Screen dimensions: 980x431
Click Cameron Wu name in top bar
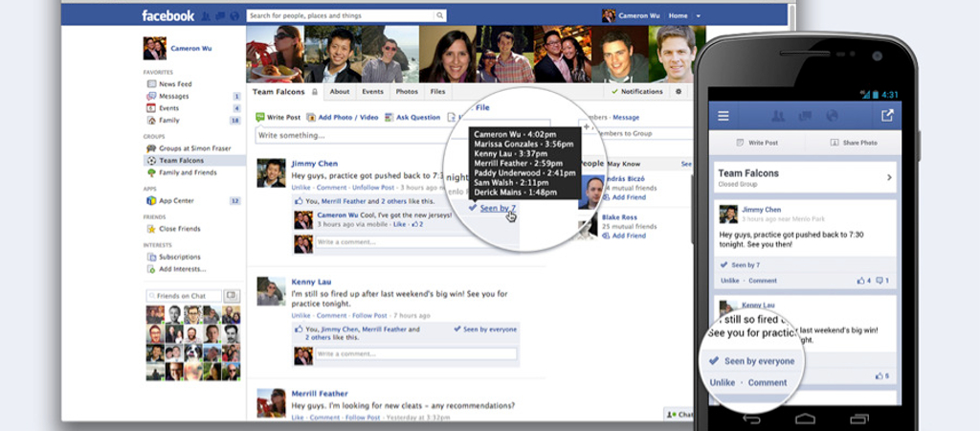[x=640, y=16]
